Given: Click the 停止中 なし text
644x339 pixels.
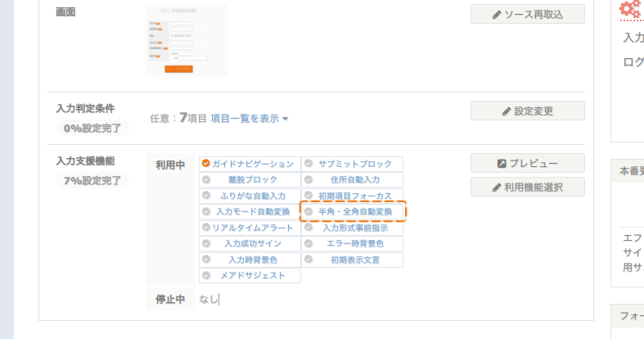Looking at the screenshot, I should pyautogui.click(x=209, y=299).
